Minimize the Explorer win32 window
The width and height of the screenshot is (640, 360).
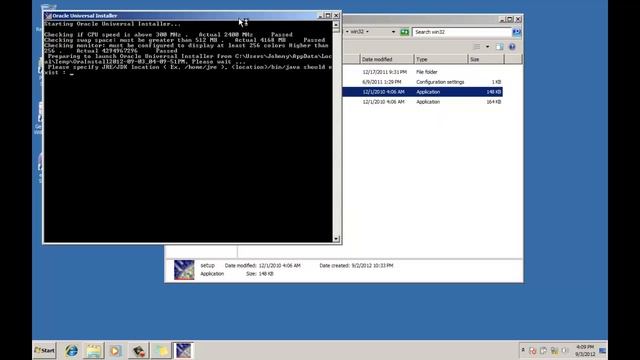click(502, 19)
